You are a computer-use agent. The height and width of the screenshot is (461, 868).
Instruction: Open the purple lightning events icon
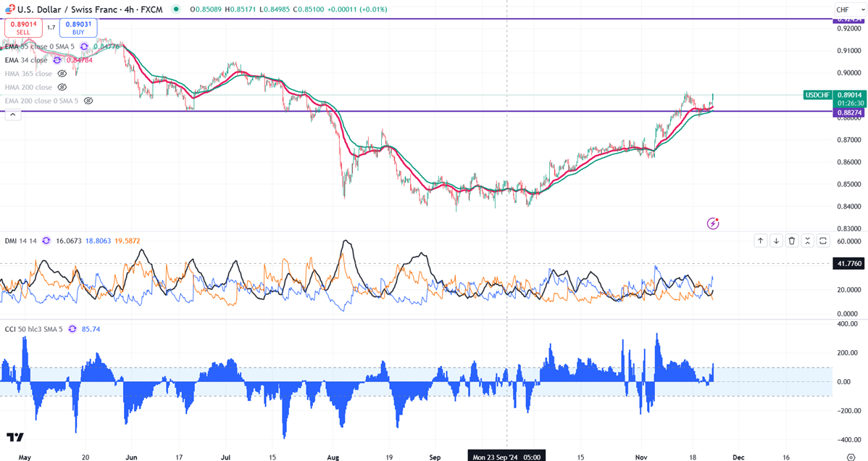pyautogui.click(x=713, y=223)
